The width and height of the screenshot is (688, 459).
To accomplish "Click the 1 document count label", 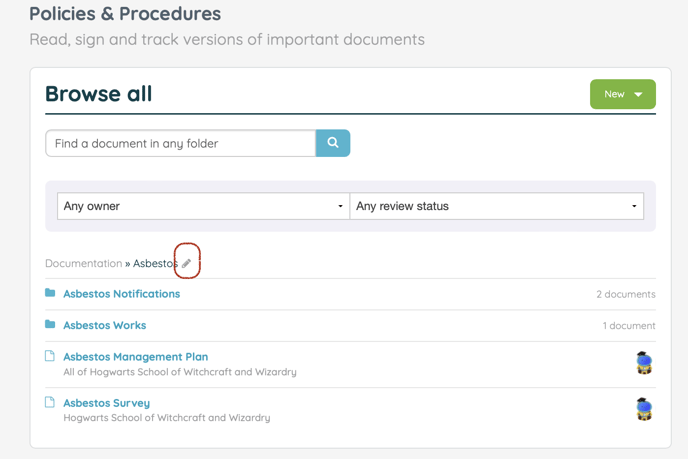I will [x=628, y=326].
